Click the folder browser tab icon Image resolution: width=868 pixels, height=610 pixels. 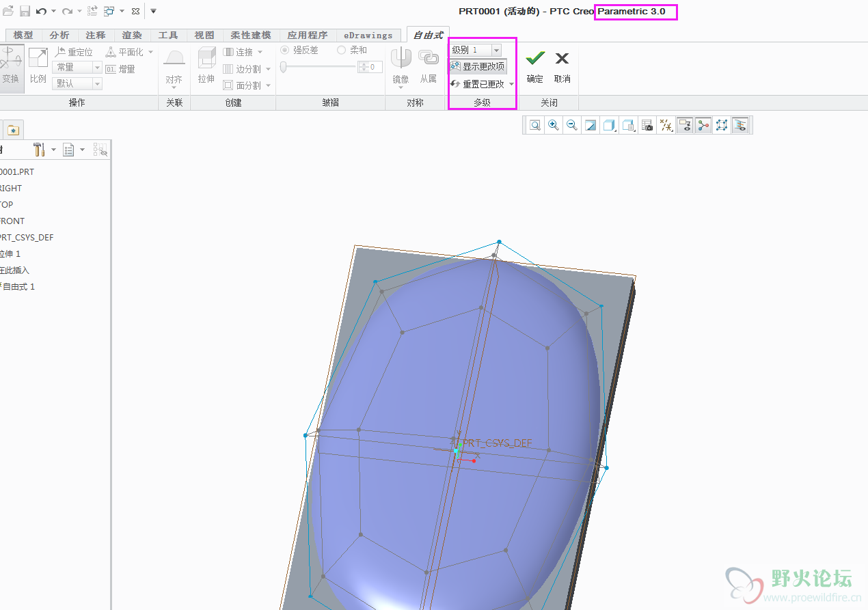tap(13, 130)
